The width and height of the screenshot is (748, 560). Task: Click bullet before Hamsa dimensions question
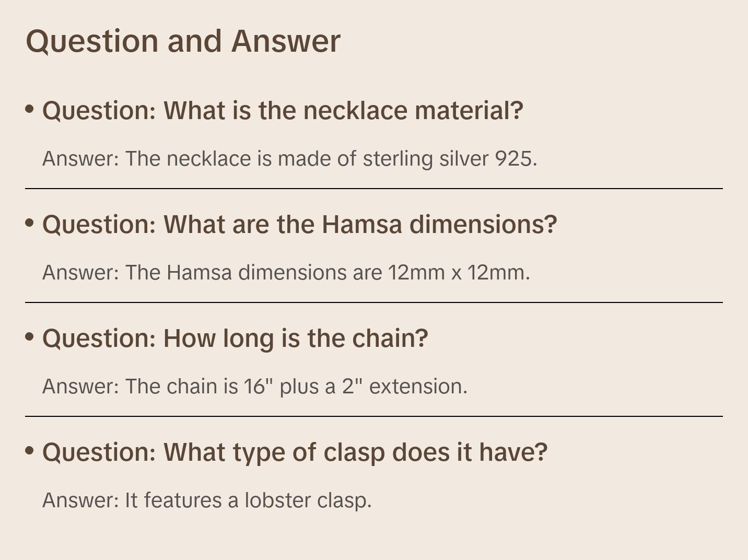coord(30,223)
